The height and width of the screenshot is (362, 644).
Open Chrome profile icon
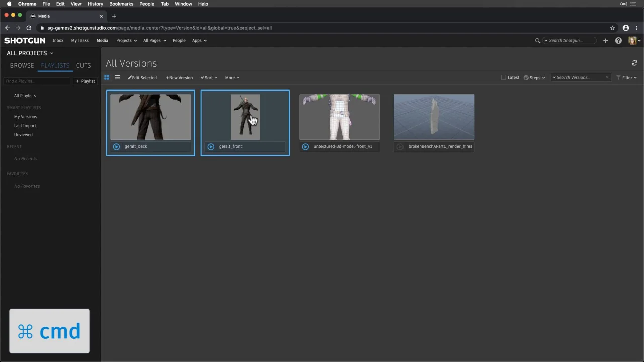(x=626, y=28)
